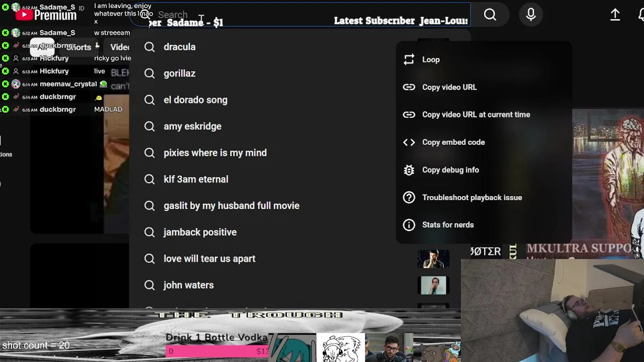Screen dimensions: 644x362
Task: Click magnifier icon beside 'amy eskridge'
Action: point(149,126)
